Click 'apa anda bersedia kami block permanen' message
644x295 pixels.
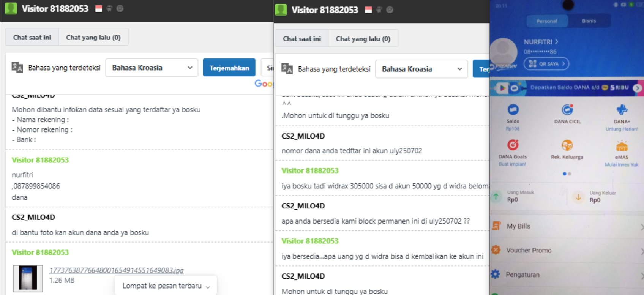coord(376,221)
